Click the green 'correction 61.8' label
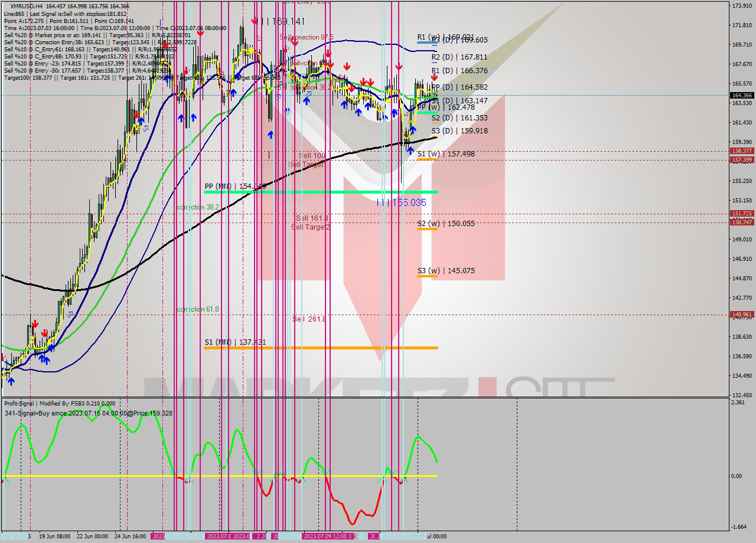The width and height of the screenshot is (756, 543). [198, 309]
